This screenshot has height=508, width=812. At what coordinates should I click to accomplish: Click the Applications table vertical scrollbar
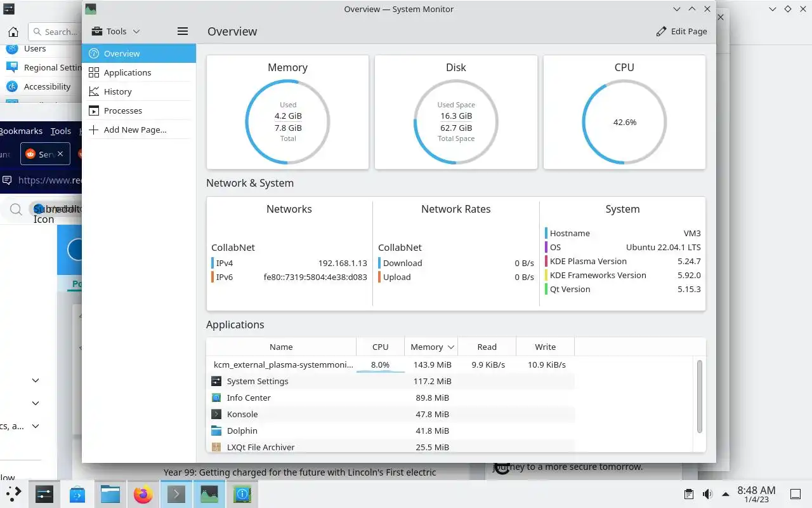coord(700,396)
